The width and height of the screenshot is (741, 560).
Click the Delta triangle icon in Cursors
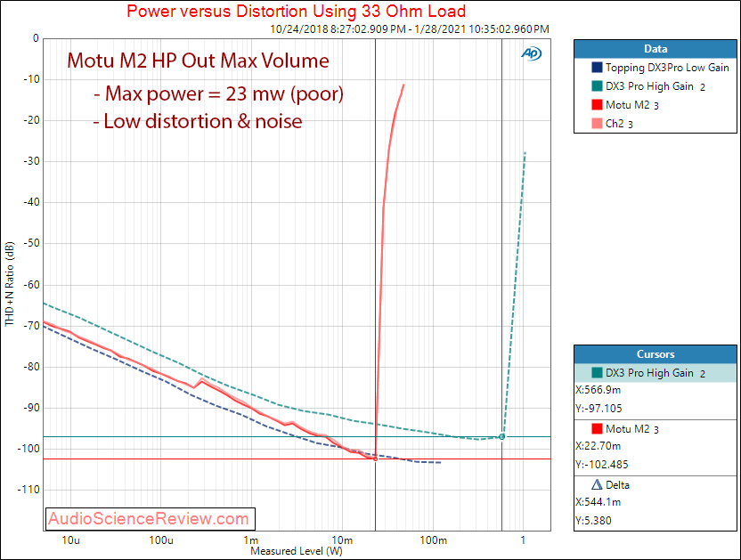coord(597,485)
